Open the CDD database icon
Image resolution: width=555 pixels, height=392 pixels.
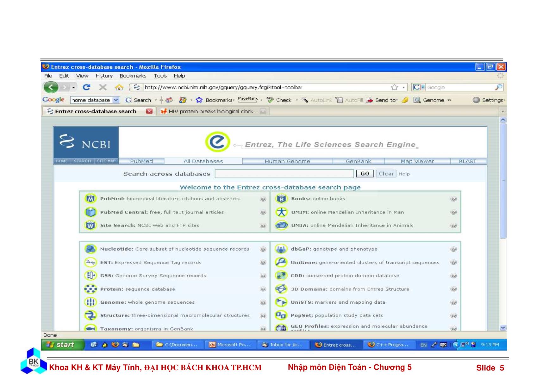pyautogui.click(x=281, y=276)
